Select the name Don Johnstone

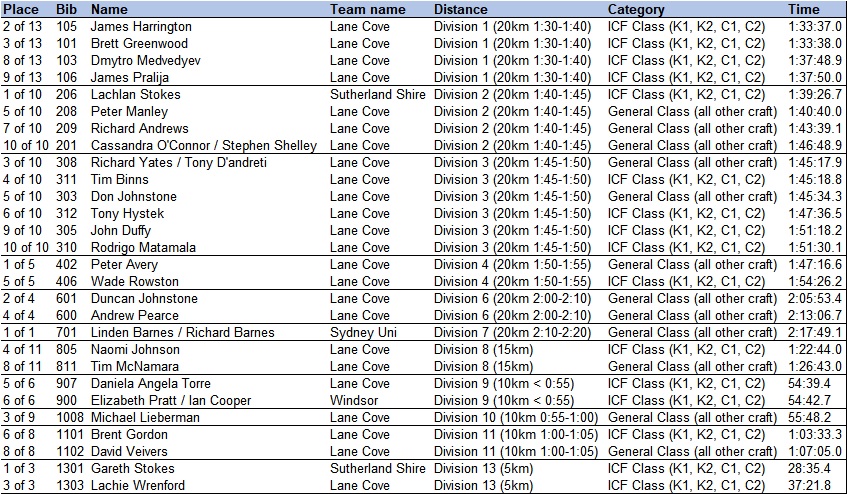pos(133,197)
